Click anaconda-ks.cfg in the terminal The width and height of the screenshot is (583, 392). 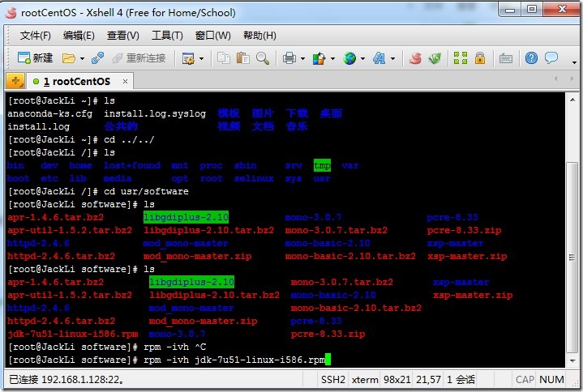[49, 113]
